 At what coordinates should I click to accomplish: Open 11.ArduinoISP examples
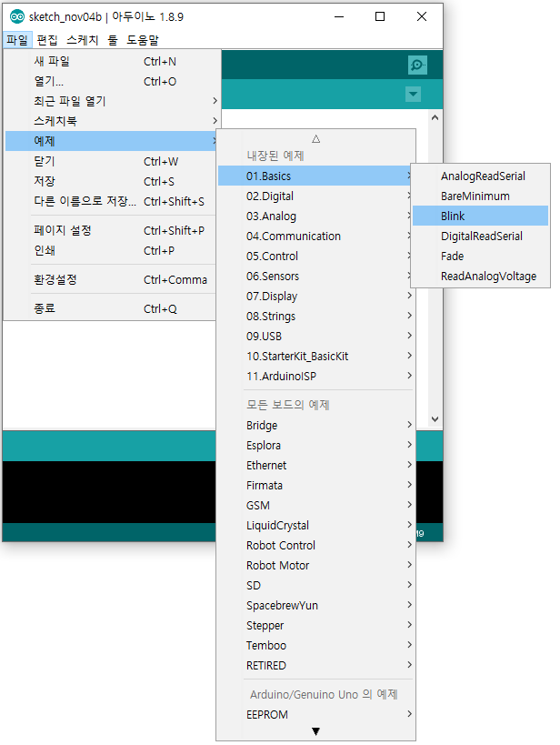tap(315, 376)
